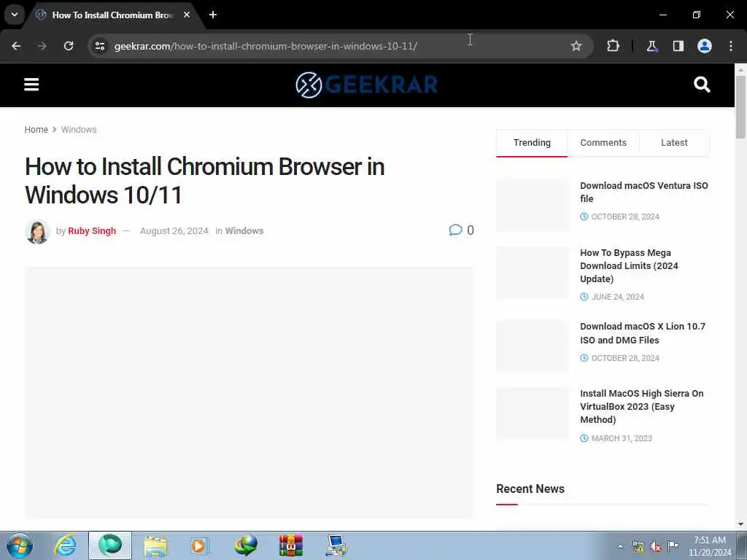This screenshot has width=747, height=560.
Task: Click thumbnail for High Sierra VirtualBox article
Action: [533, 413]
